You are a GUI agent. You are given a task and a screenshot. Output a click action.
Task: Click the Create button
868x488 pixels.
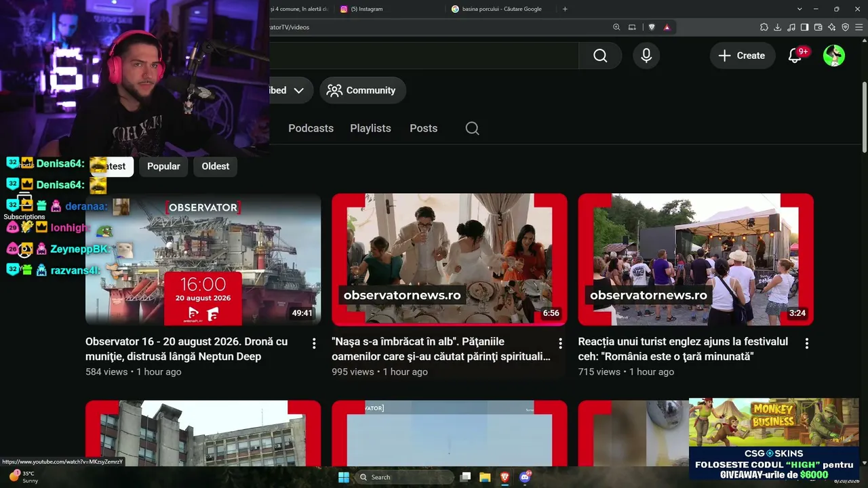tap(742, 56)
